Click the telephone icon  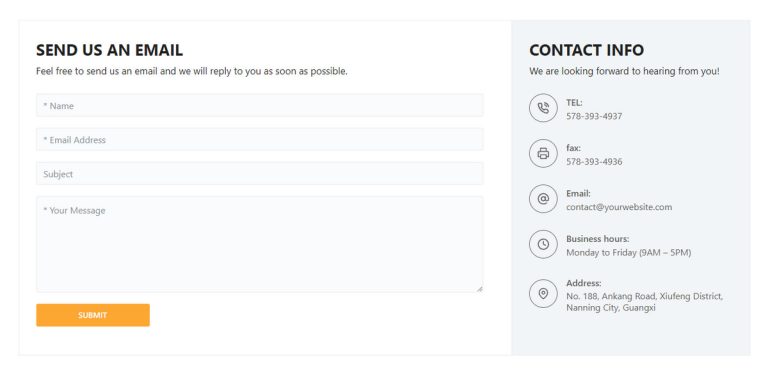(x=543, y=108)
